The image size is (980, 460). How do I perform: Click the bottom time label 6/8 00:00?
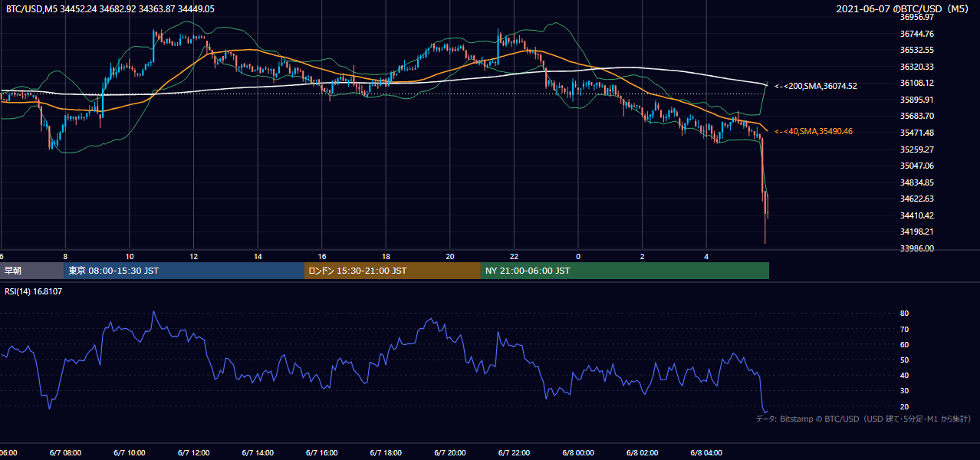[x=579, y=453]
